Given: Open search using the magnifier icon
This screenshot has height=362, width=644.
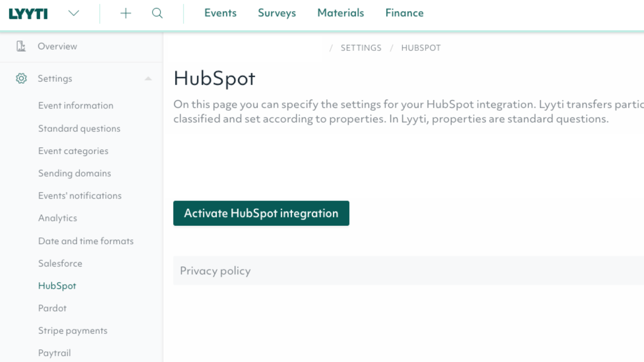Looking at the screenshot, I should (x=157, y=13).
